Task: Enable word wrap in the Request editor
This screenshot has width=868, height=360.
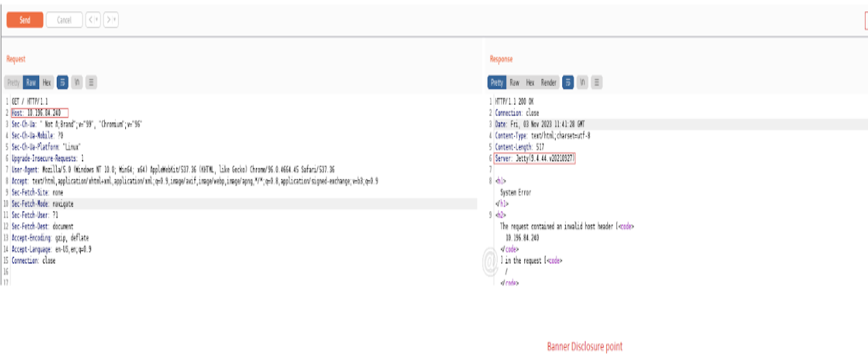Action: click(x=63, y=82)
